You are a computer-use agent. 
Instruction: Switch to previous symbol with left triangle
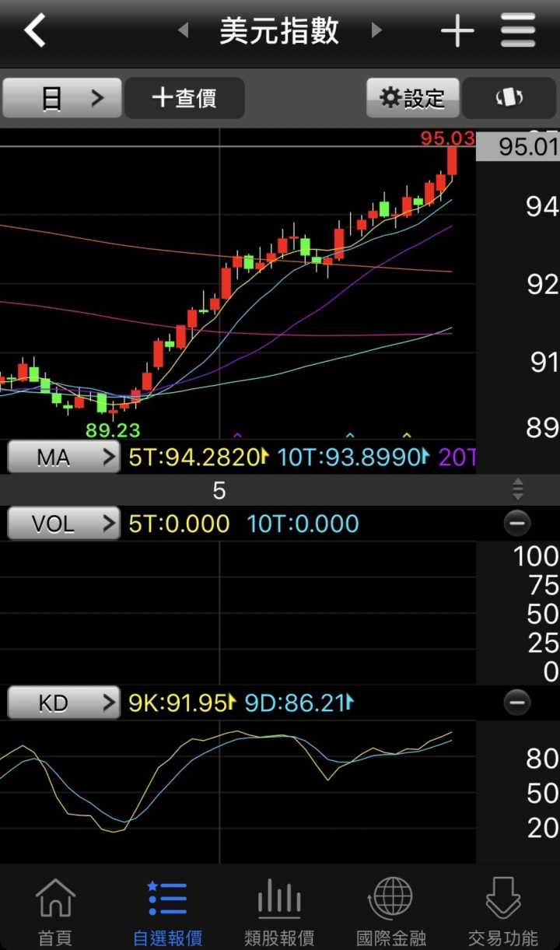point(184,31)
